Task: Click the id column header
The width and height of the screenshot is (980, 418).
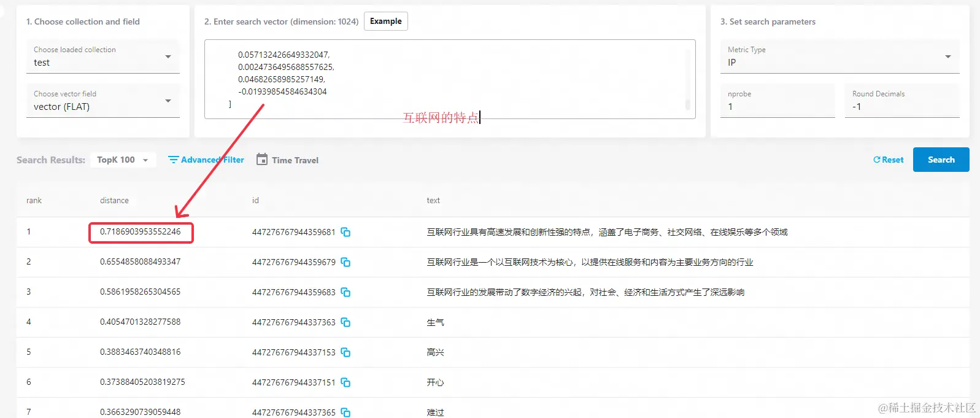Action: tap(255, 201)
